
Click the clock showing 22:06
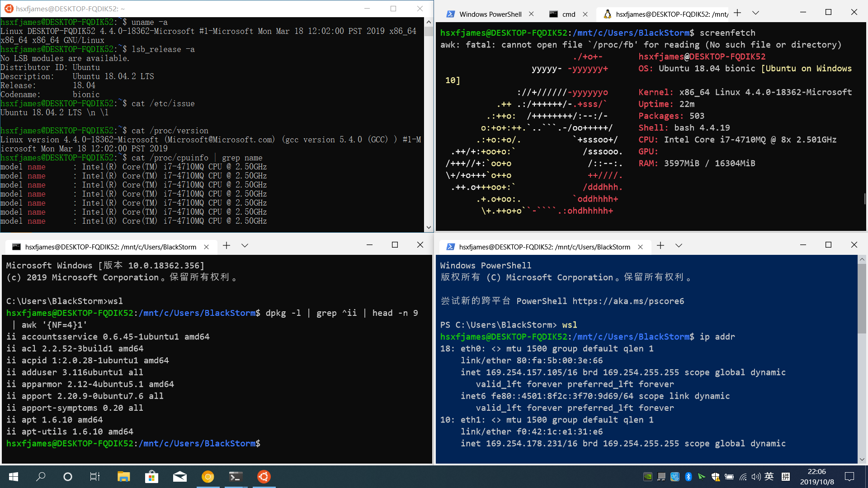click(x=816, y=472)
